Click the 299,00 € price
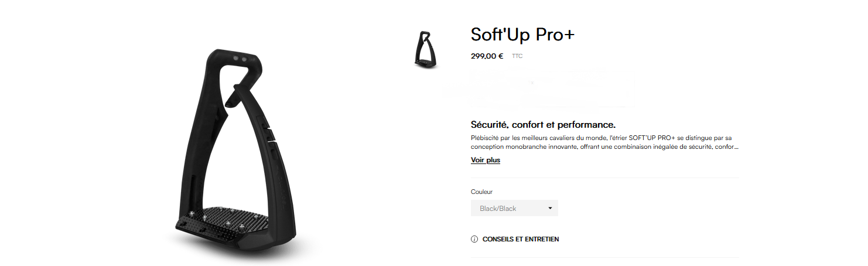 (x=487, y=56)
